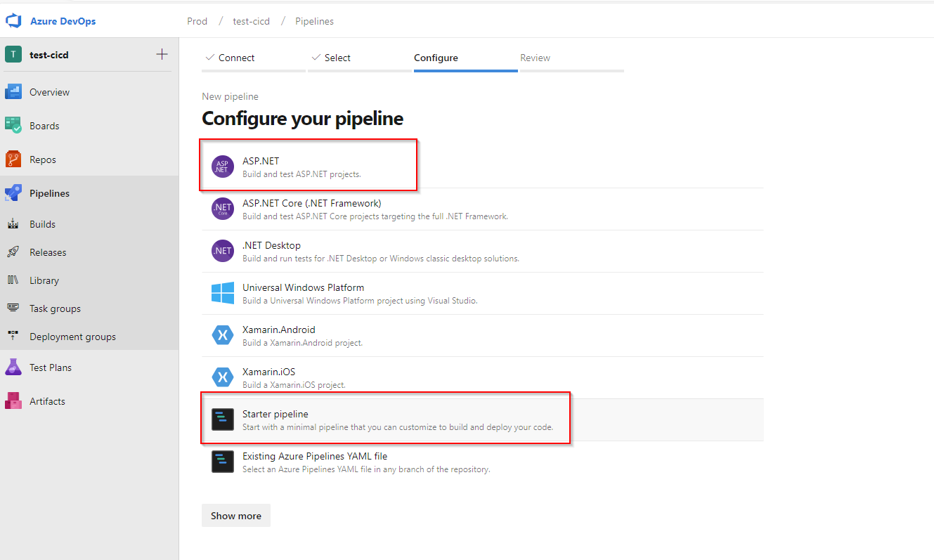Click the plus icon beside test-cicd
Image resolution: width=934 pixels, height=560 pixels.
(162, 54)
